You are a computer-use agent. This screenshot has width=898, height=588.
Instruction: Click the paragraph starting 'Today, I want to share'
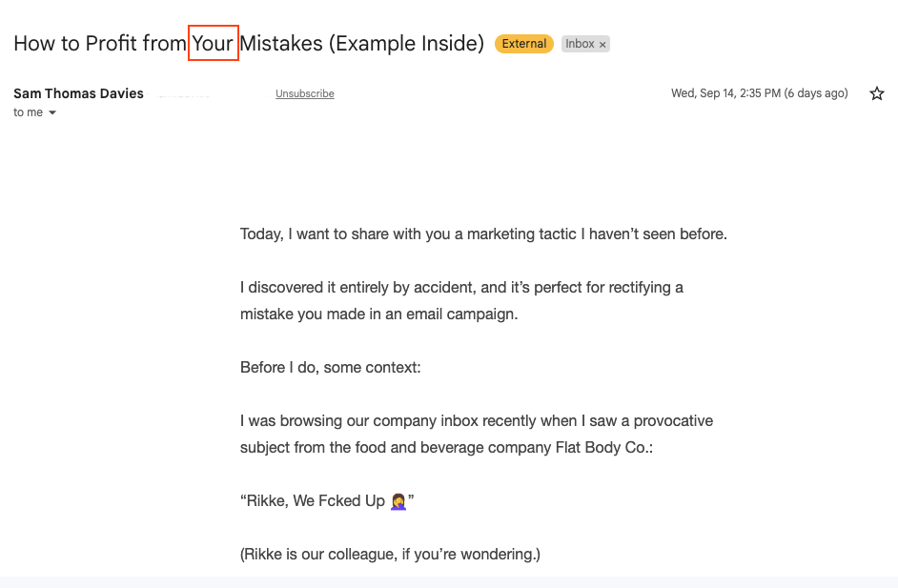[x=483, y=234]
